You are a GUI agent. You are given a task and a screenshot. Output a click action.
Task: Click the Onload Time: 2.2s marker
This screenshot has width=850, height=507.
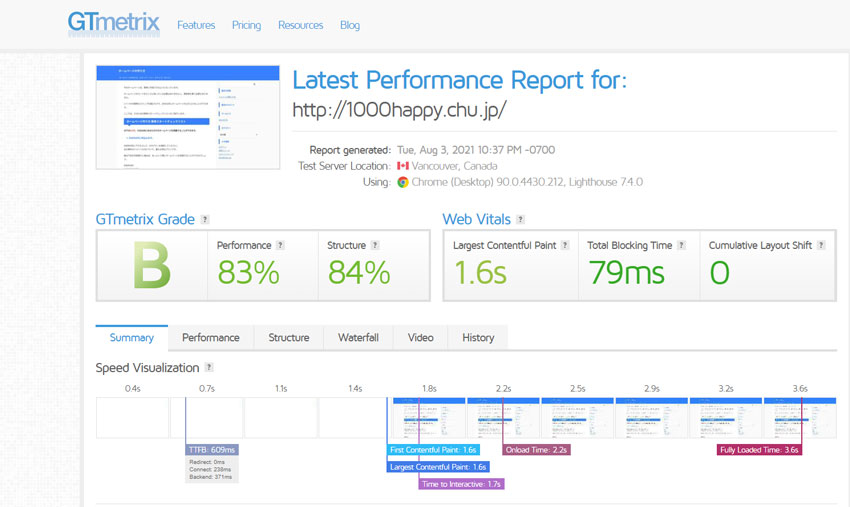[x=536, y=450]
